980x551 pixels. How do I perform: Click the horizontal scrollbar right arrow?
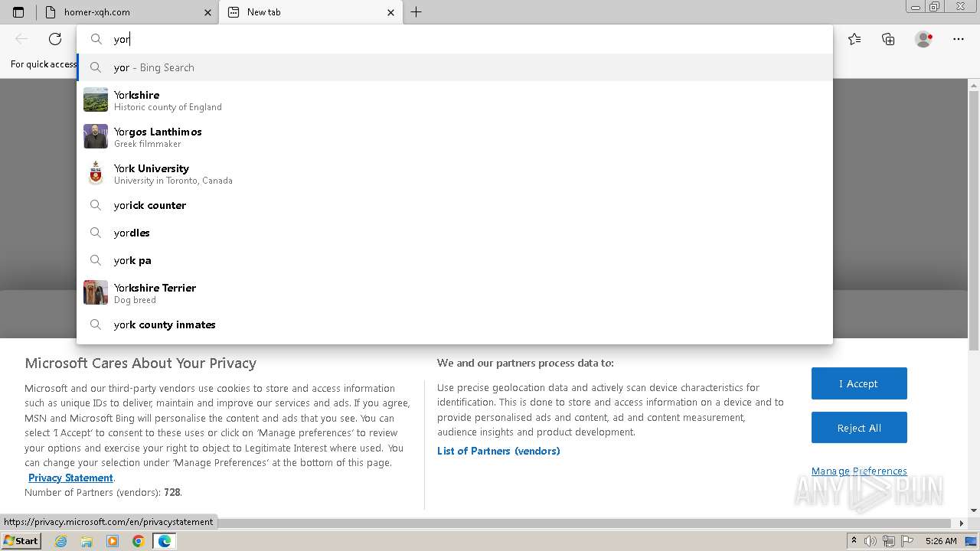pos(962,523)
